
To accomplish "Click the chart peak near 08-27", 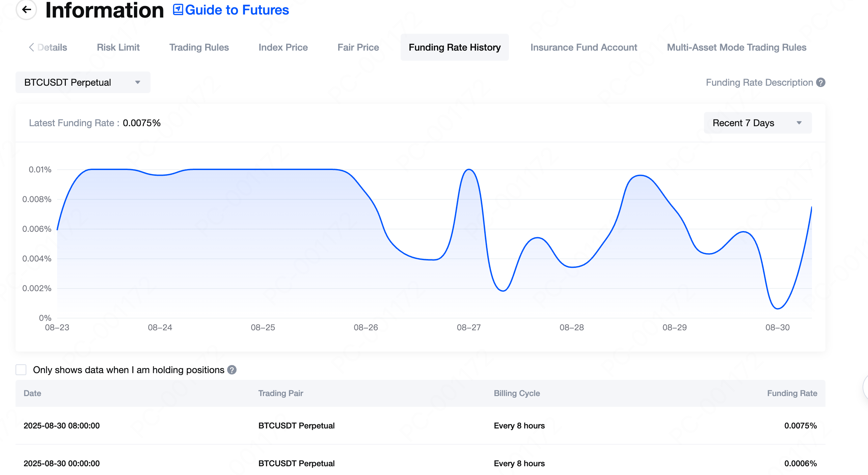I will click(469, 170).
